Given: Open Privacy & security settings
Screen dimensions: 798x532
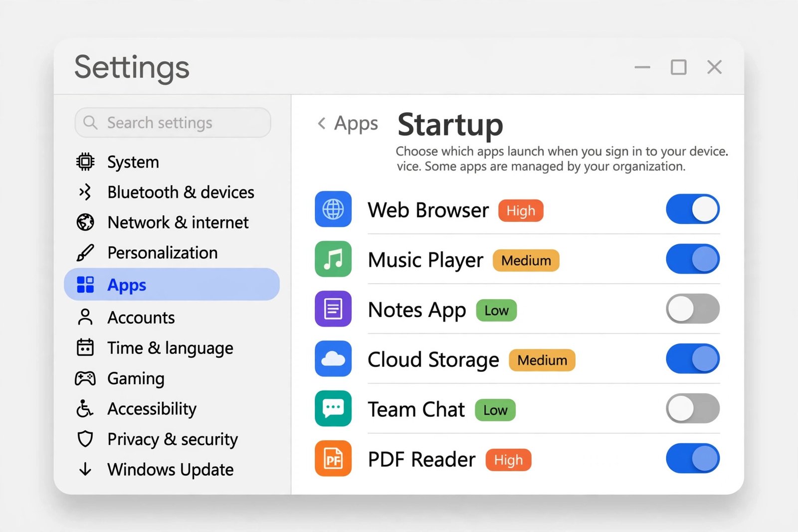Looking at the screenshot, I should point(172,439).
